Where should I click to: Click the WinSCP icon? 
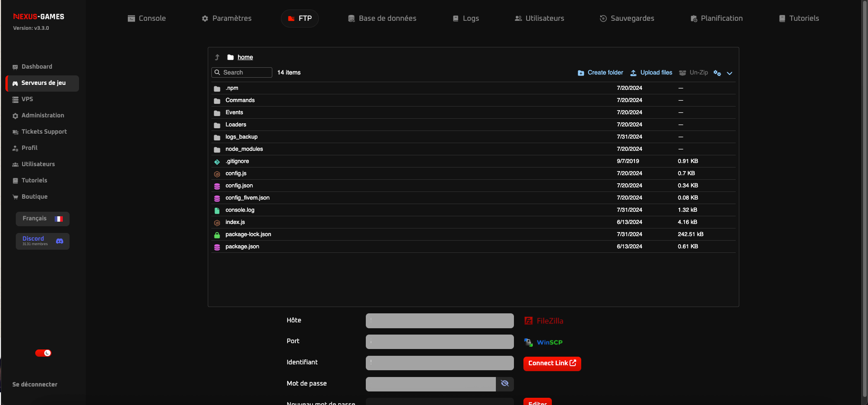click(x=528, y=342)
